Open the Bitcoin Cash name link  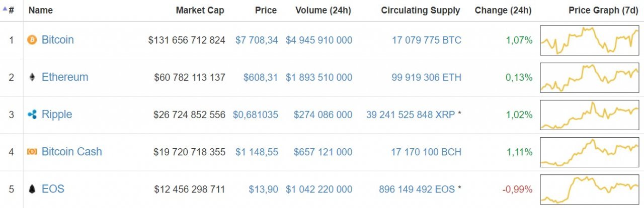(71, 152)
